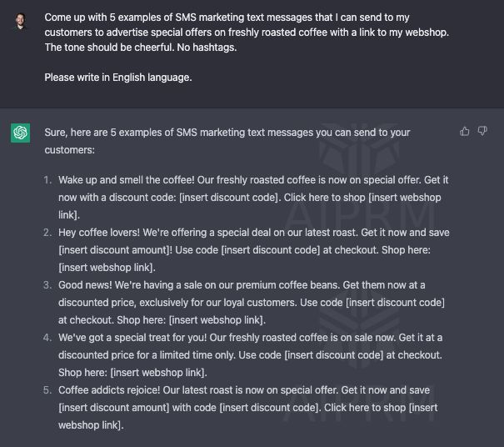Select list item 3 'Good news!' message

click(252, 302)
